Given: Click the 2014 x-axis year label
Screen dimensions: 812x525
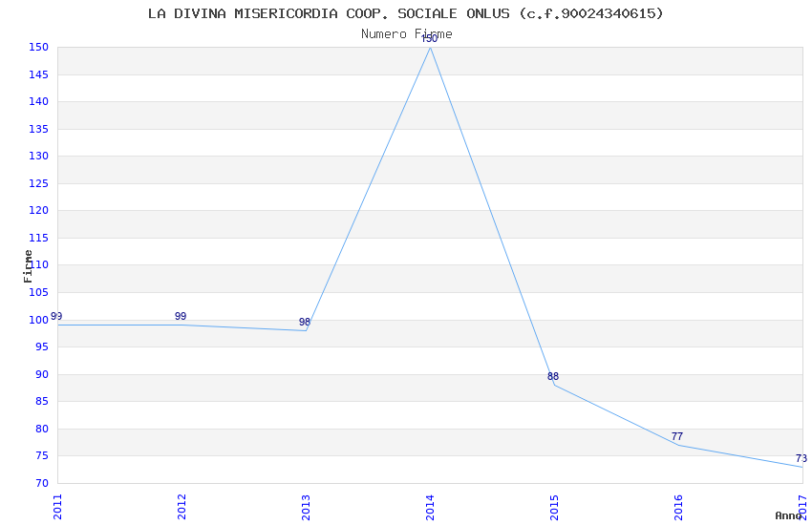Looking at the screenshot, I should click(x=430, y=507).
